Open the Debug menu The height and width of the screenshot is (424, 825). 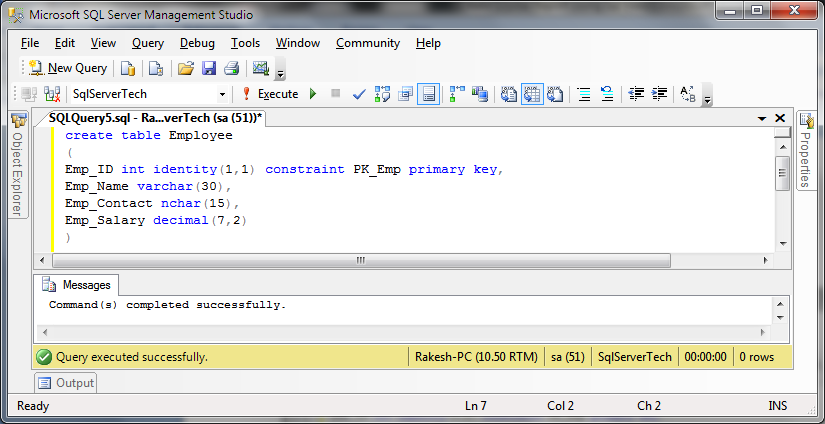[x=197, y=43]
